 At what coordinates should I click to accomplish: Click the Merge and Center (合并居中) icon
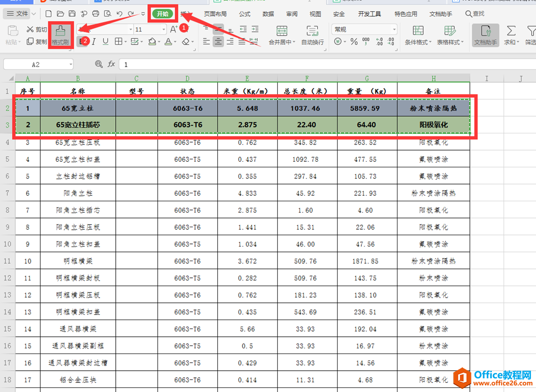pyautogui.click(x=281, y=31)
